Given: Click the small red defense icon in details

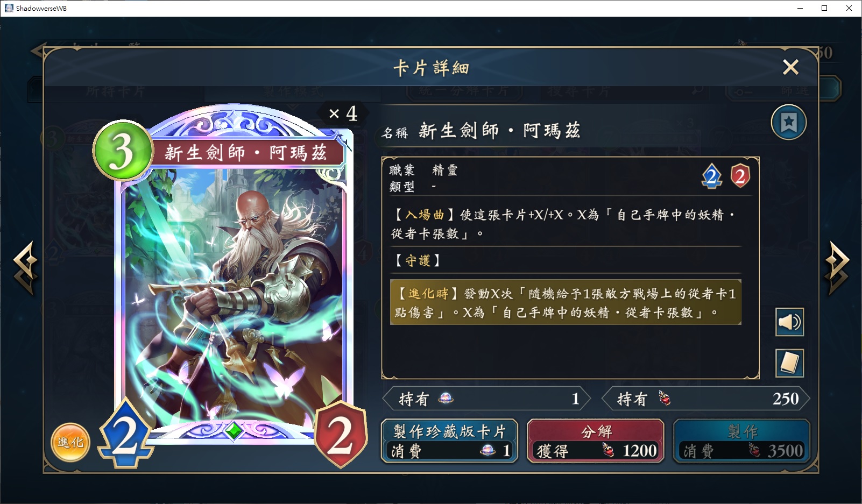Looking at the screenshot, I should [740, 176].
